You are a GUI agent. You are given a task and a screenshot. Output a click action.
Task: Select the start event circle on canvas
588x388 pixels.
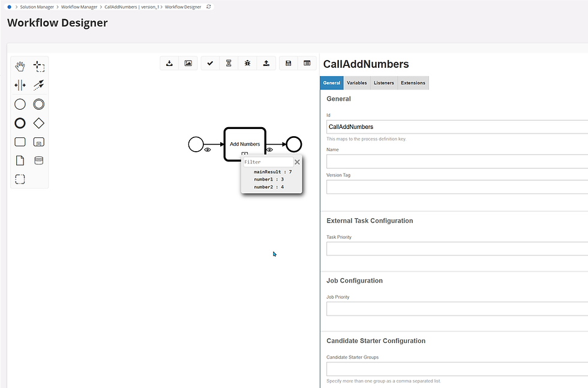pyautogui.click(x=196, y=145)
